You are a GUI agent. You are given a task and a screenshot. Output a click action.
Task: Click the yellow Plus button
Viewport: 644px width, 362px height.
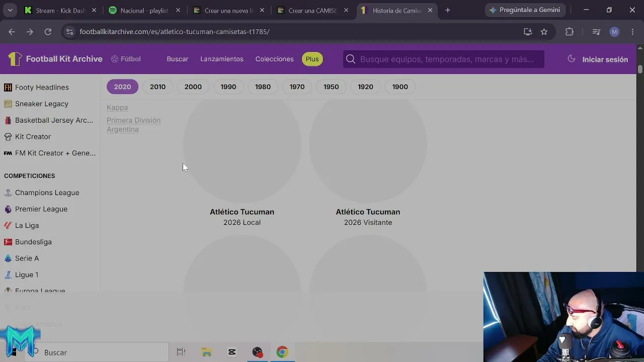312,59
